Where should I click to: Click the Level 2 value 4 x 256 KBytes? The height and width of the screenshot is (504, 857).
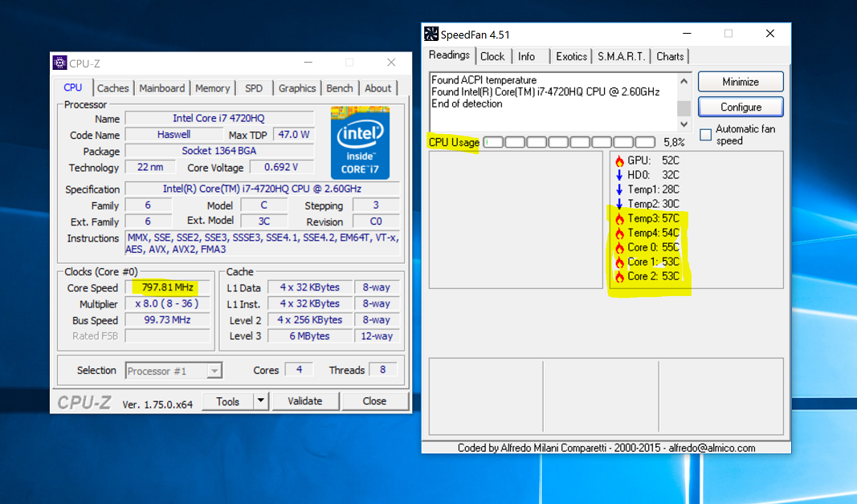click(309, 320)
